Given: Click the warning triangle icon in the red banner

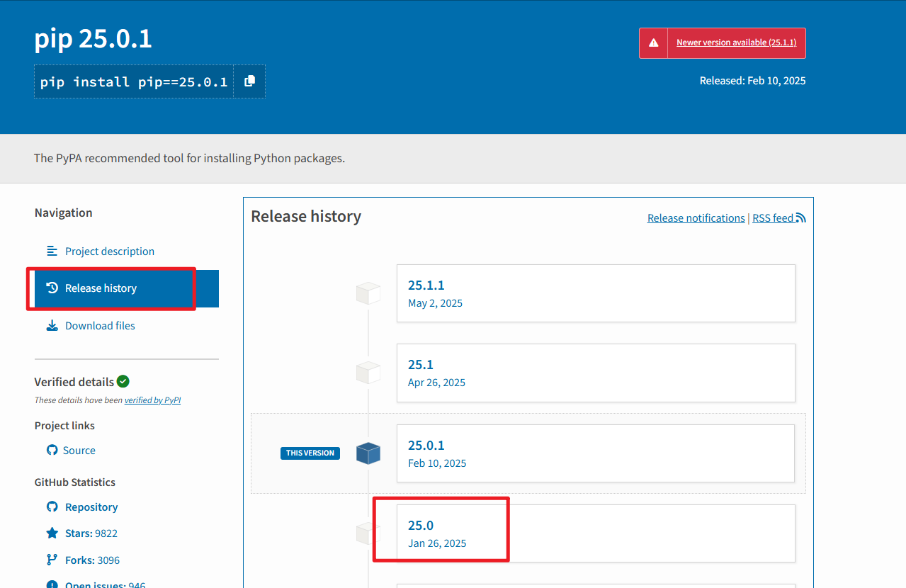Looking at the screenshot, I should click(653, 43).
